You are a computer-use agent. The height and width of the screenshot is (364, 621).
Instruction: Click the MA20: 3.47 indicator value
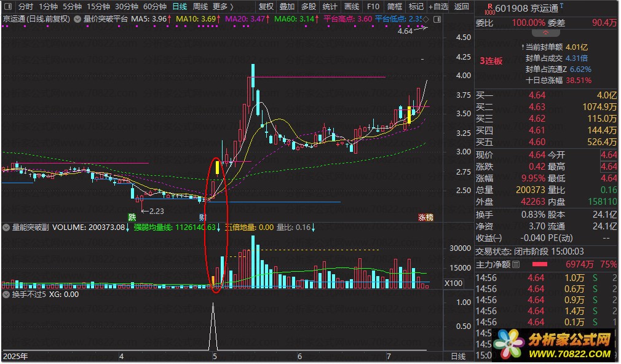point(247,18)
